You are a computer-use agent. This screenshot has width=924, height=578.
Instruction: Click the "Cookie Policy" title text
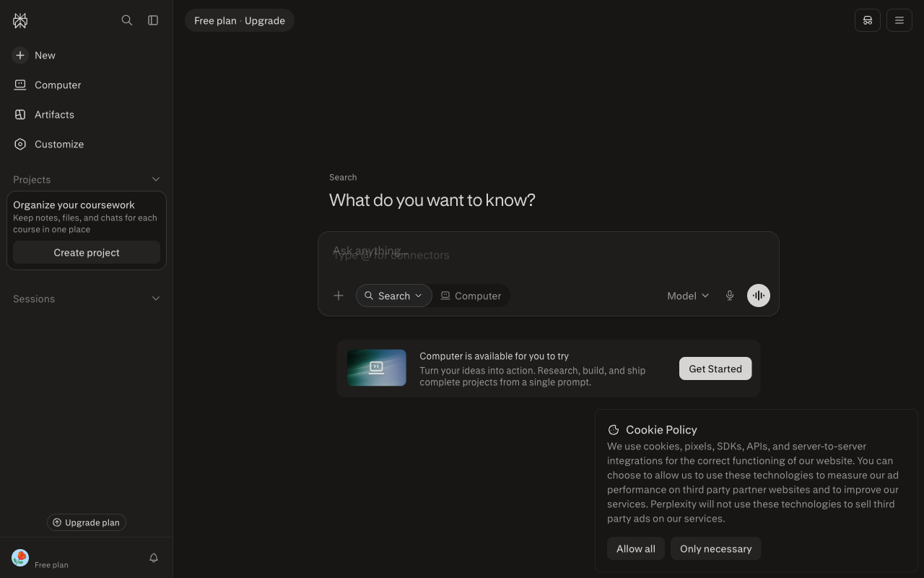click(661, 430)
